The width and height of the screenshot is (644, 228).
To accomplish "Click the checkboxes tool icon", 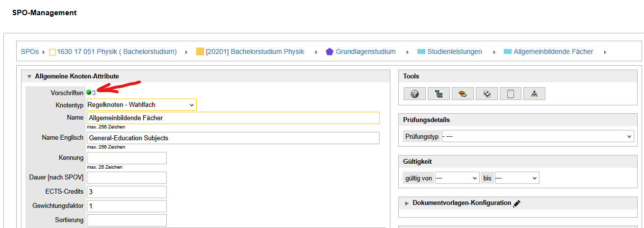I will (x=487, y=94).
